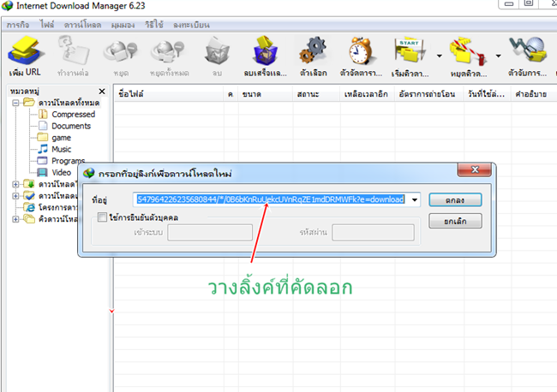Select the Documents category
The height and width of the screenshot is (392, 557).
[x=71, y=126]
